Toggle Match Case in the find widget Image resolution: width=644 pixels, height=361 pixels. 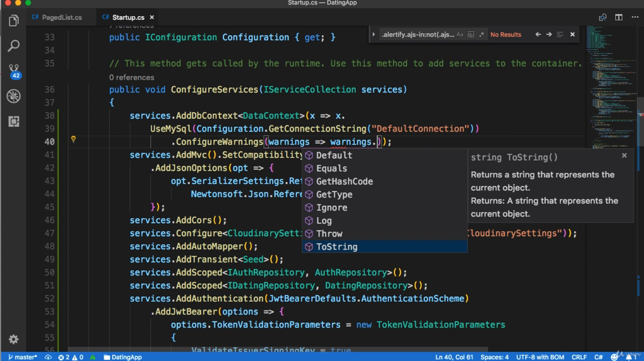pyautogui.click(x=460, y=35)
